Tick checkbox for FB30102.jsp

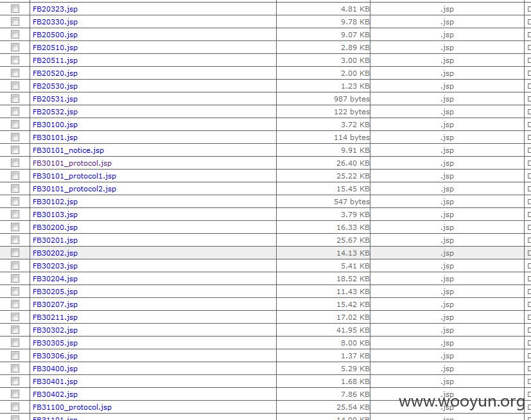(x=15, y=202)
